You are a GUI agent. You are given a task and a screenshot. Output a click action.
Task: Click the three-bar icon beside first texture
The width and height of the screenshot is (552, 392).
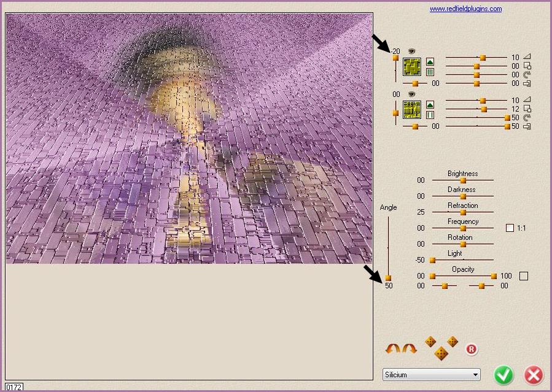point(430,72)
